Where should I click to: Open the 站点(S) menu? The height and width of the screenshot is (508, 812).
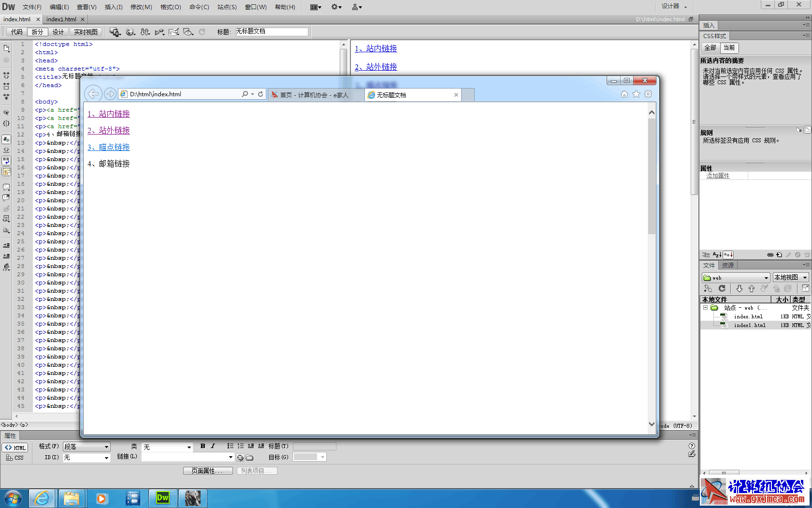point(227,7)
